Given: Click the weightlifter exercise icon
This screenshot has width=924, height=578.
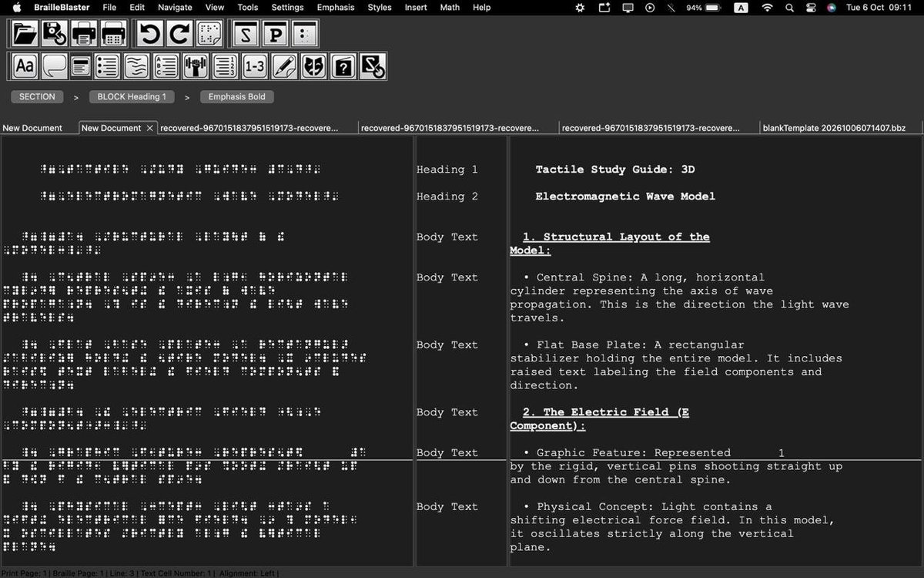Looking at the screenshot, I should point(195,66).
